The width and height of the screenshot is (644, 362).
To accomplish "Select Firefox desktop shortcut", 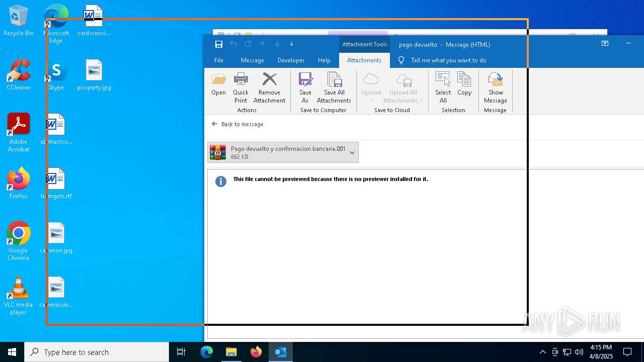I will pyautogui.click(x=19, y=184).
